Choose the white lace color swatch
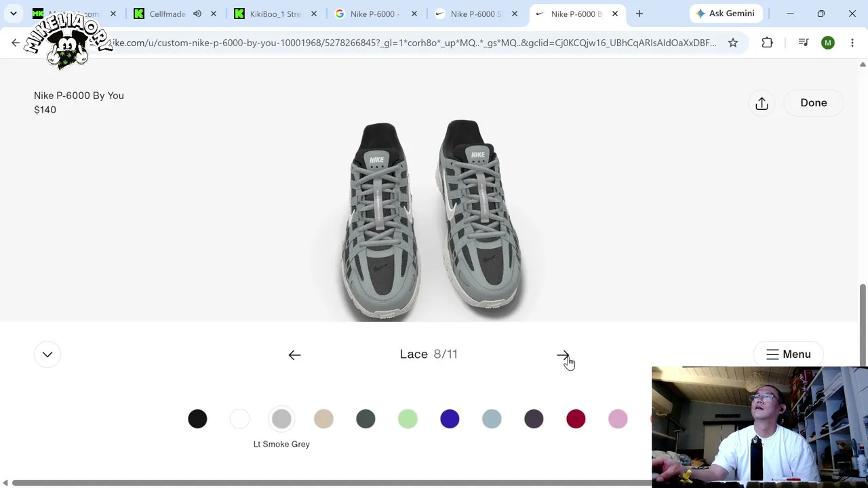This screenshot has width=868, height=488. pos(239,419)
